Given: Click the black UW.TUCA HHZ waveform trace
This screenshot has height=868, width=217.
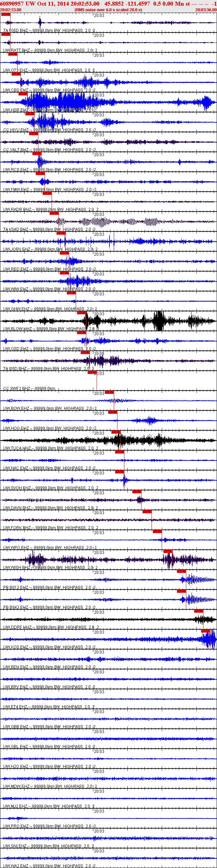Looking at the screenshot, I should tap(108, 440).
